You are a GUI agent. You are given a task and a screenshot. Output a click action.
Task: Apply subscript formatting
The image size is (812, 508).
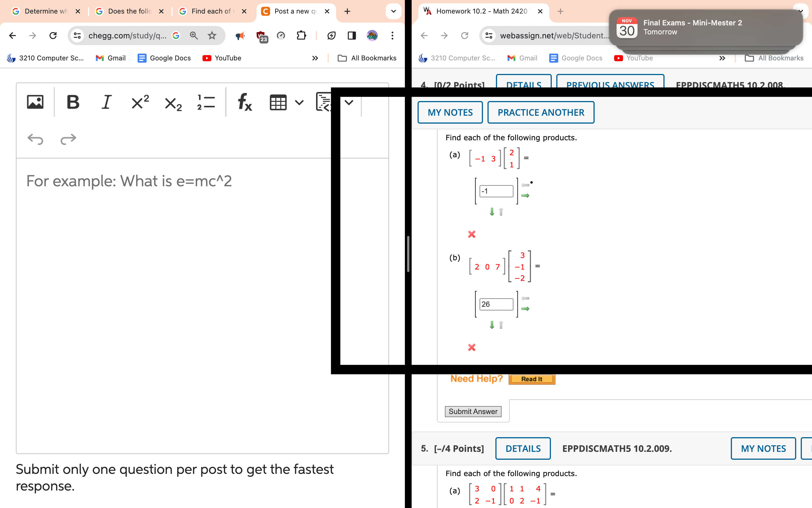click(x=173, y=104)
